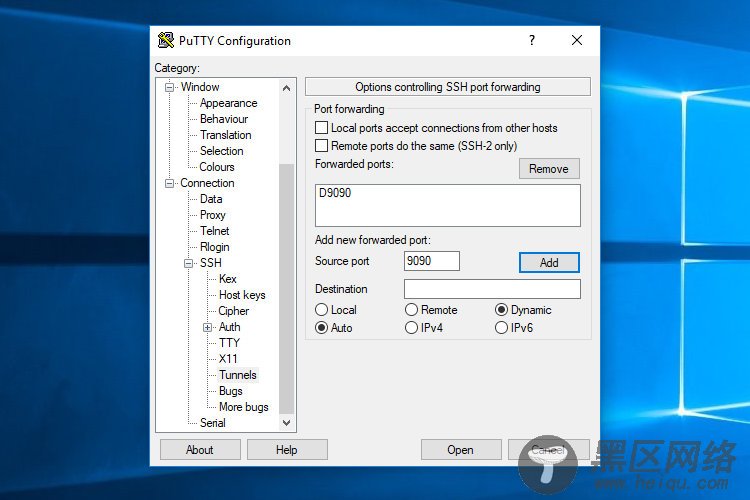This screenshot has width=750, height=500.
Task: Select the Auto radio button
Action: [321, 328]
